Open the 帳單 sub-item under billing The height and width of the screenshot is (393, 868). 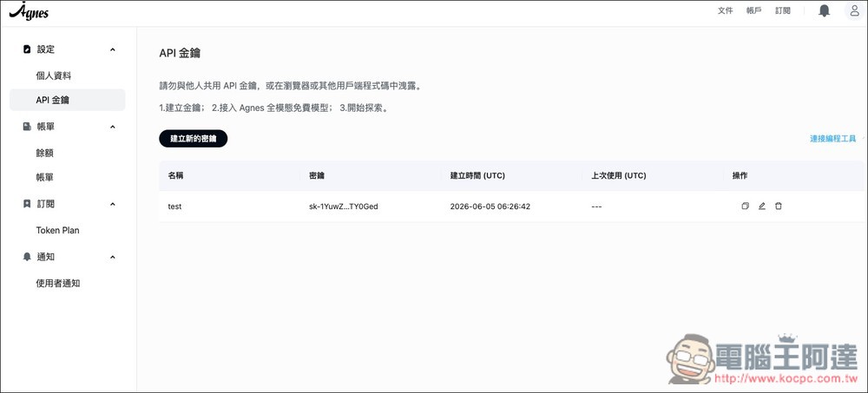tap(45, 178)
